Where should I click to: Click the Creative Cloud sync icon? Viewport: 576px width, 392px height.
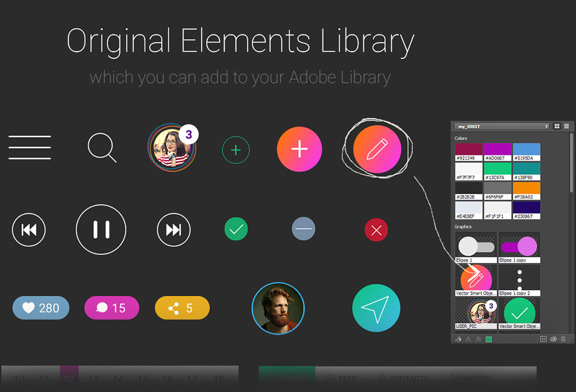tap(553, 339)
